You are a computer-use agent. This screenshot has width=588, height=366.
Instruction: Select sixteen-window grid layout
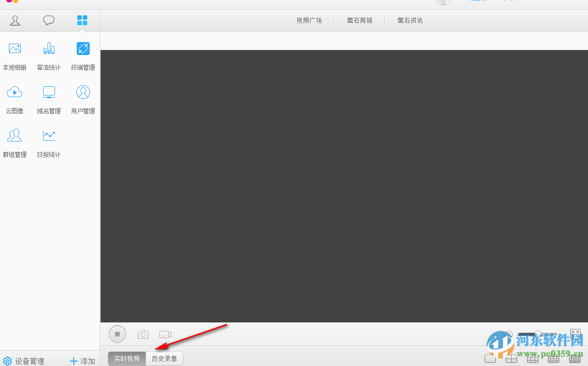point(553,359)
